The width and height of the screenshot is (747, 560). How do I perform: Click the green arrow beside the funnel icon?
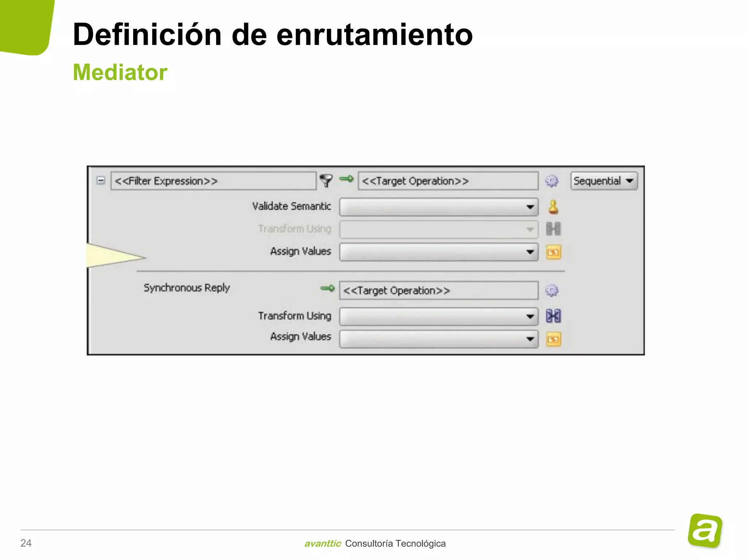[346, 179]
